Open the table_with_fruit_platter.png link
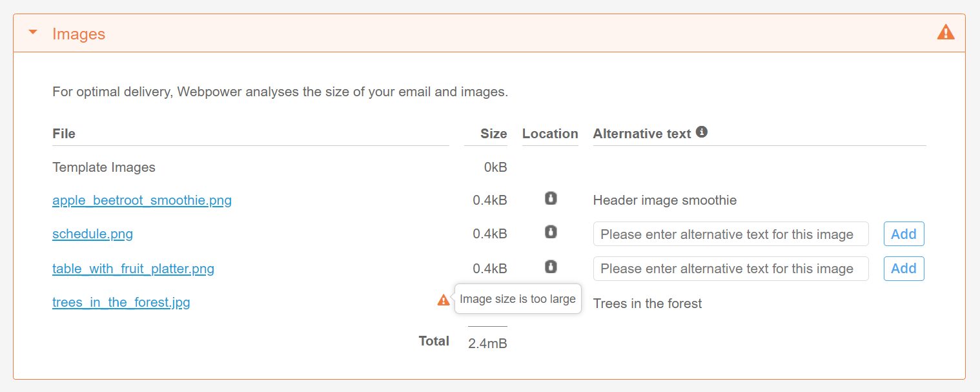Image resolution: width=980 pixels, height=392 pixels. tap(133, 269)
